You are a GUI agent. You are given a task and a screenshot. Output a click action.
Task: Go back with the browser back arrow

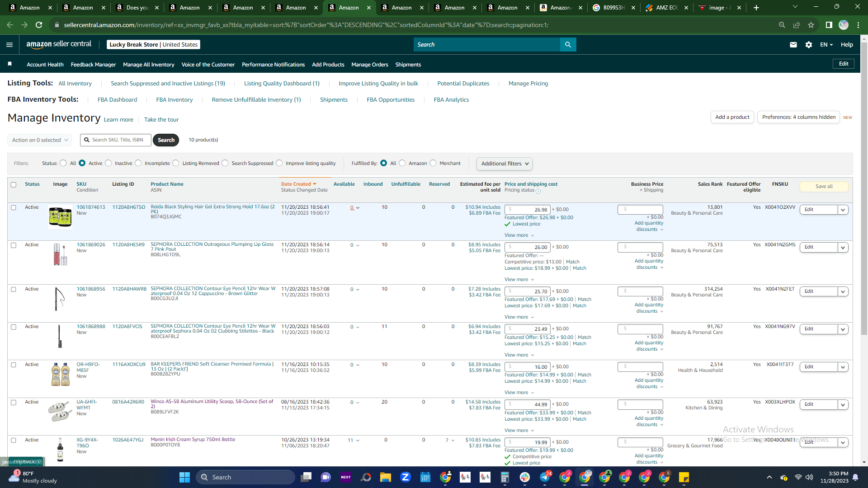coord(10,25)
